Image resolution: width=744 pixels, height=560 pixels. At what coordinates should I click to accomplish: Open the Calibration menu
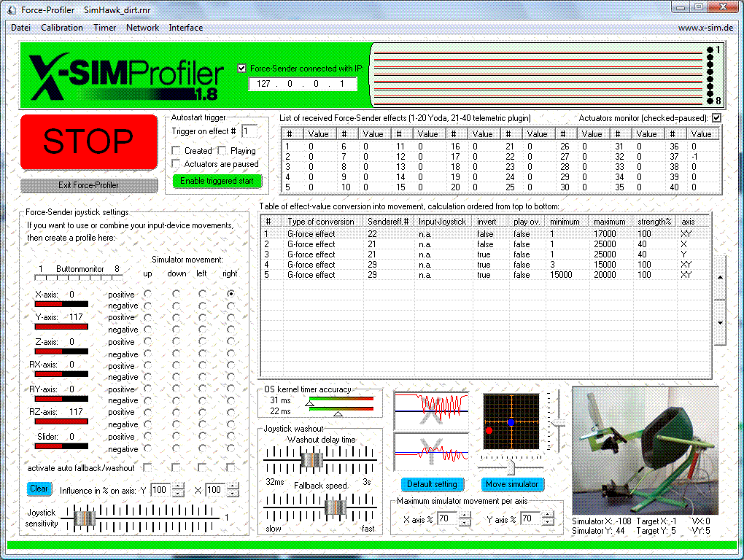62,28
